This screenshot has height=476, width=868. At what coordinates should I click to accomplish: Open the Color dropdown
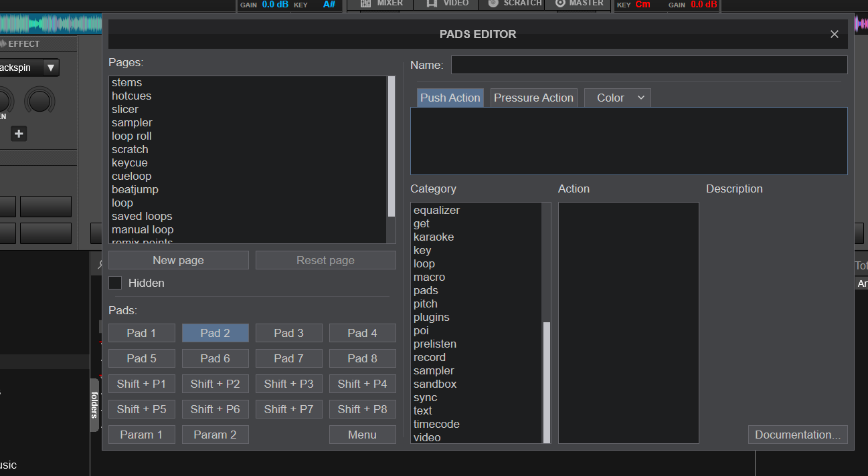click(x=617, y=98)
